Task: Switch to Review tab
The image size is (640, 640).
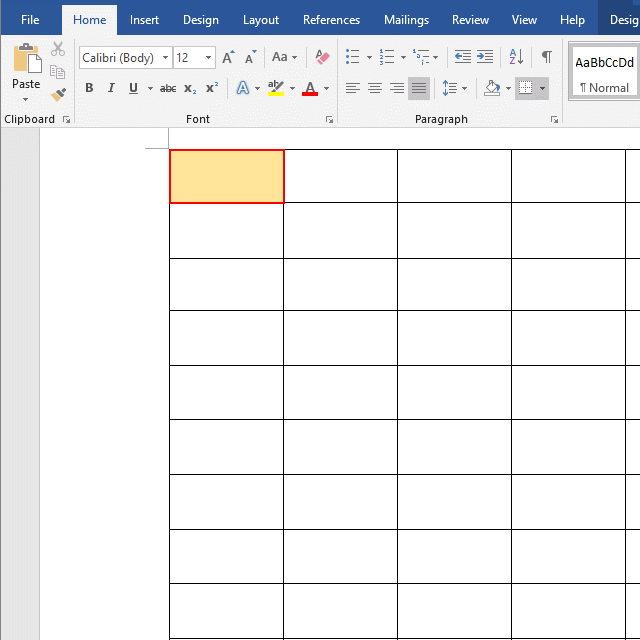Action: click(470, 20)
